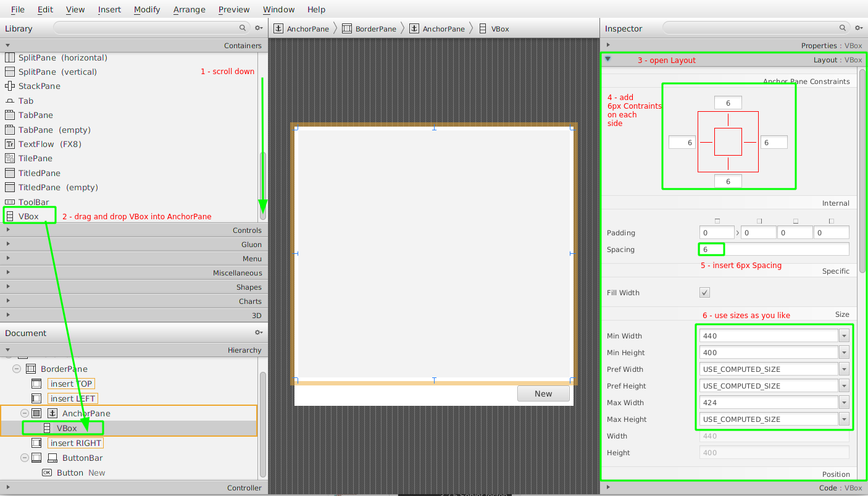The height and width of the screenshot is (496, 868).
Task: Click the New button on the canvas
Action: pos(543,393)
